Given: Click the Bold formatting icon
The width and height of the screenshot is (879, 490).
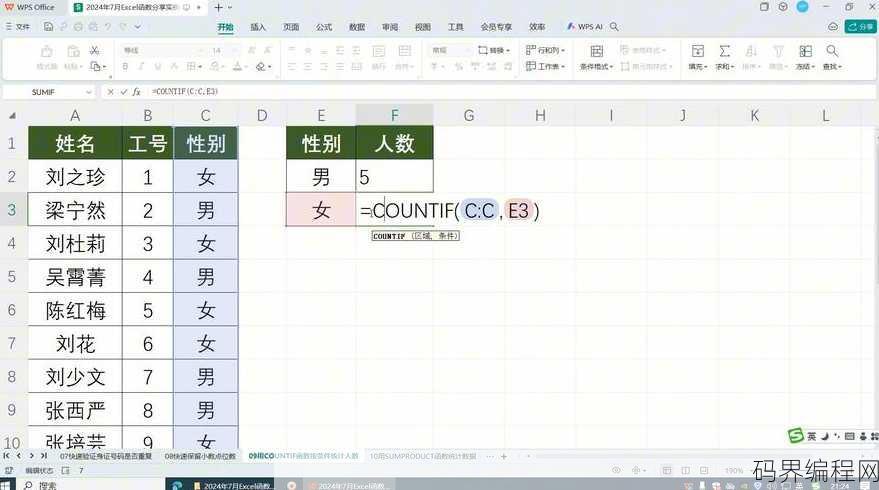Looking at the screenshot, I should pyautogui.click(x=125, y=67).
